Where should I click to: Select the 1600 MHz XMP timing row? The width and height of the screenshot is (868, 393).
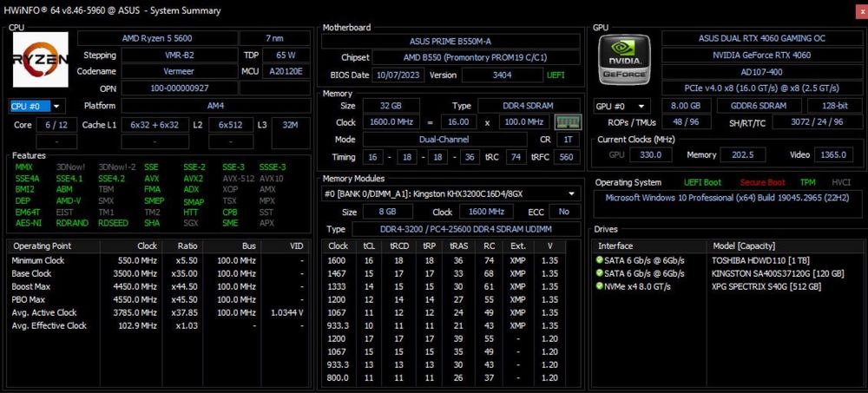(x=450, y=261)
